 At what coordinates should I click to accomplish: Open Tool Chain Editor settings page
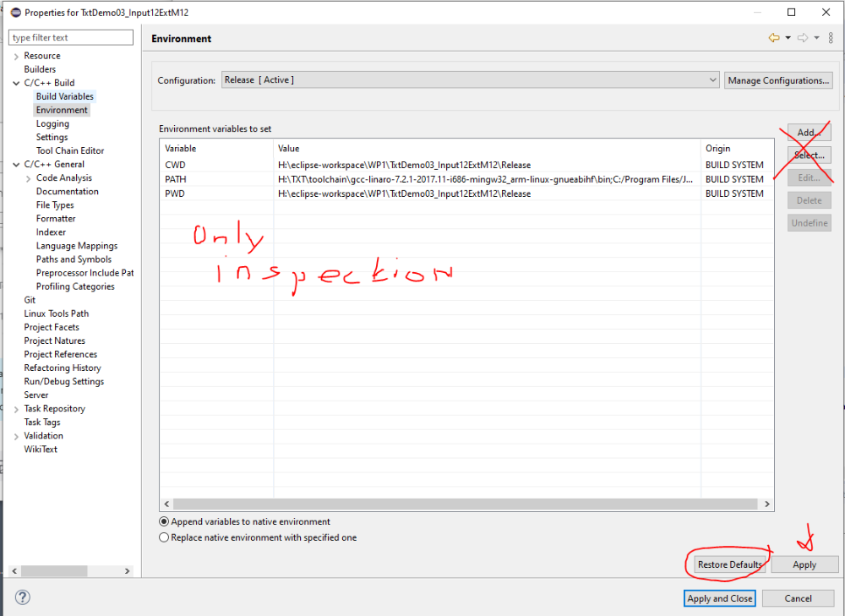point(70,150)
